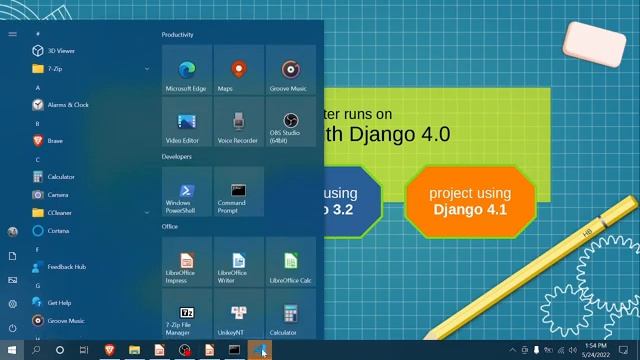Select the Developers group heading
Screen dimensions: 640x360
click(176, 157)
